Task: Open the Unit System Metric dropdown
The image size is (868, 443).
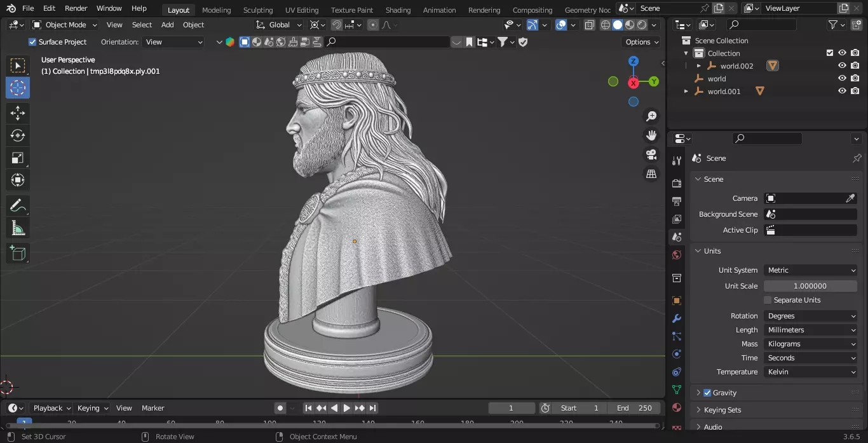Action: tap(810, 270)
